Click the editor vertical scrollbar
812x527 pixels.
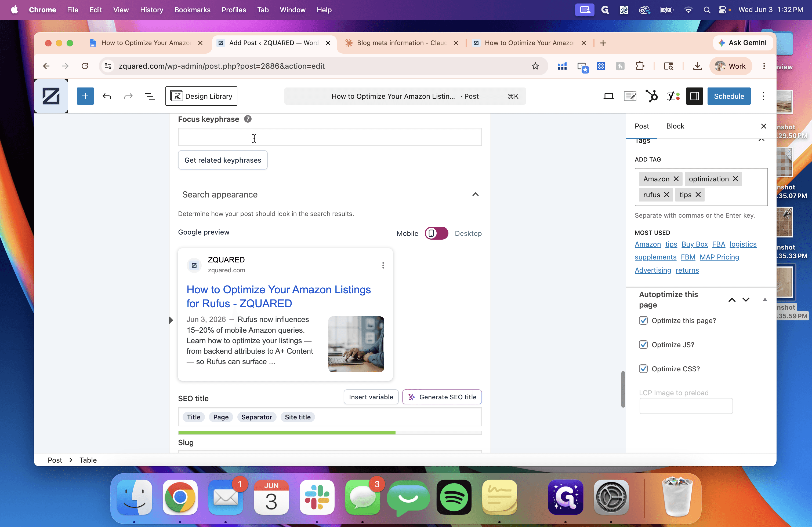[x=623, y=389]
